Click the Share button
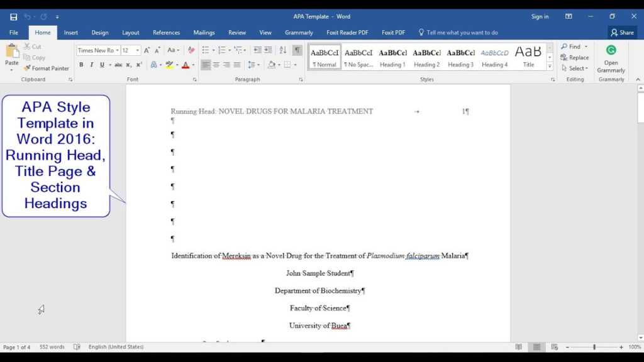The height and width of the screenshot is (362, 644). click(x=621, y=32)
